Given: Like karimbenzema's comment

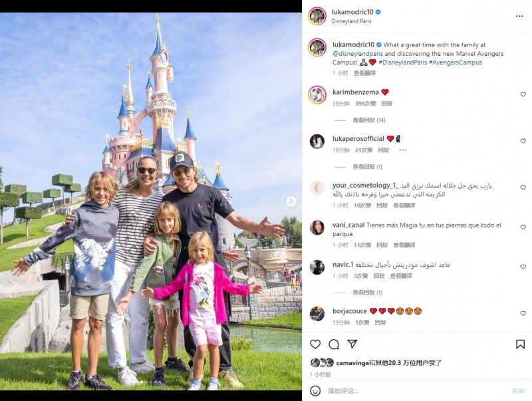Looking at the screenshot, I should point(523,94).
